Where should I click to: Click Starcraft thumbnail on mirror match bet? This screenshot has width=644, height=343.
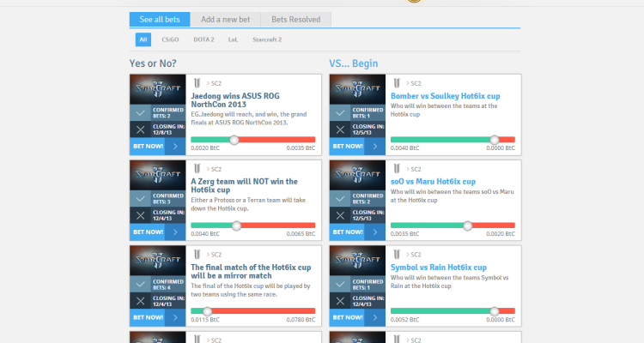click(x=158, y=261)
